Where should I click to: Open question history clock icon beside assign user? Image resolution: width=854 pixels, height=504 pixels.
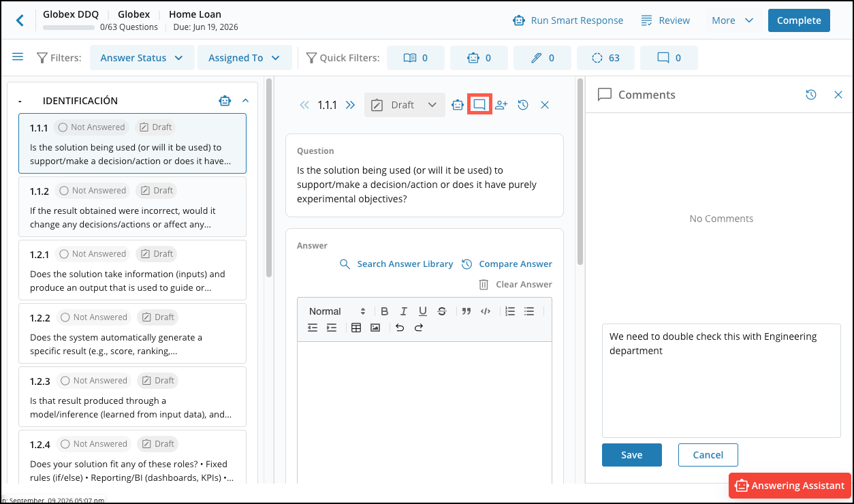[523, 105]
